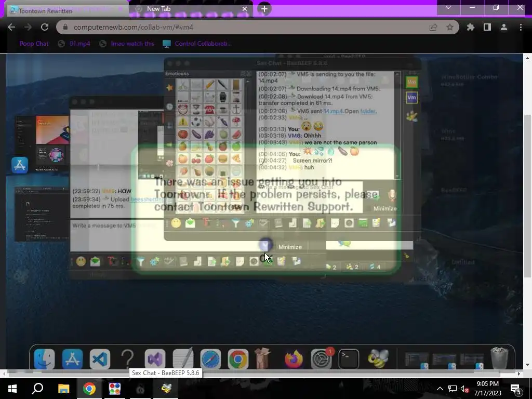This screenshot has width=532, height=399.
Task: Open recent emoticons clock category
Action: (x=169, y=107)
